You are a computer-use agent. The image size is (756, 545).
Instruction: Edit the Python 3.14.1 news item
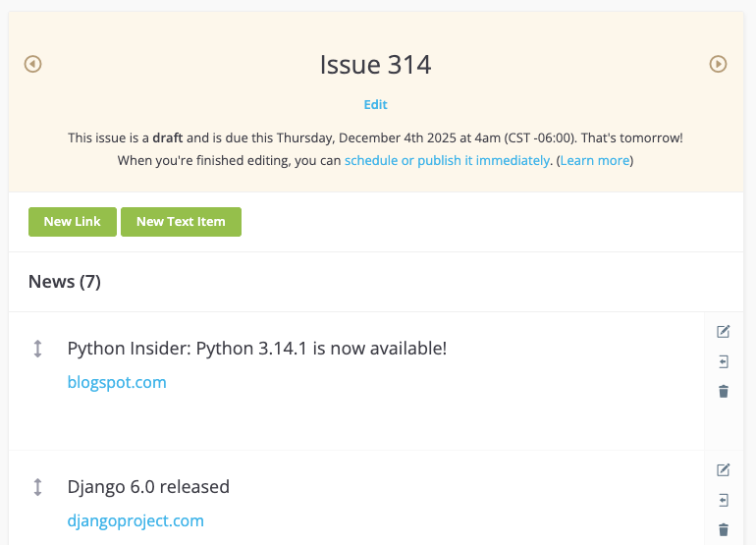coord(724,332)
